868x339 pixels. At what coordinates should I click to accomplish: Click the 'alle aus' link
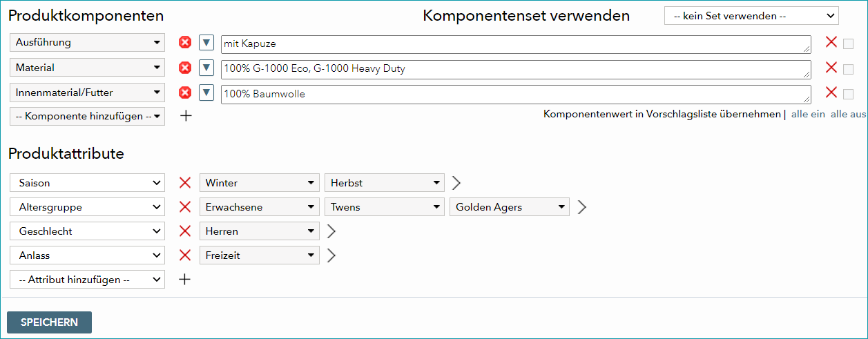point(848,115)
